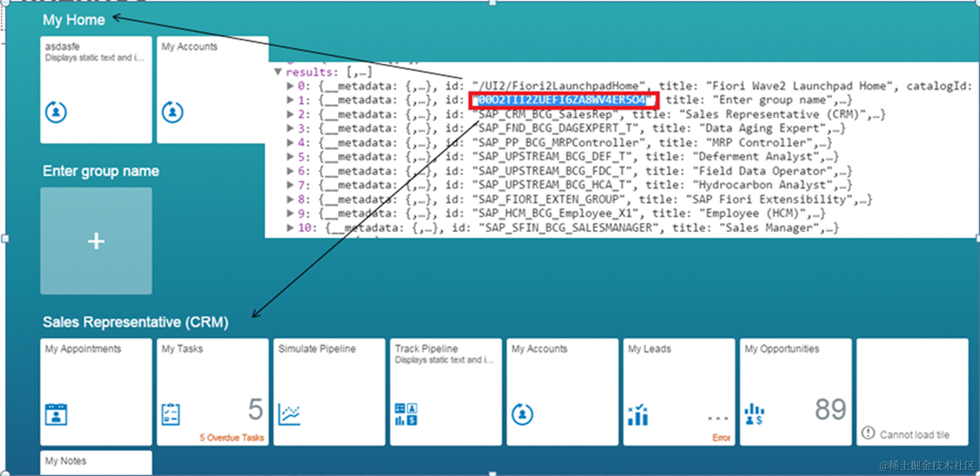Expand results entry 1 Enter group name

291,100
